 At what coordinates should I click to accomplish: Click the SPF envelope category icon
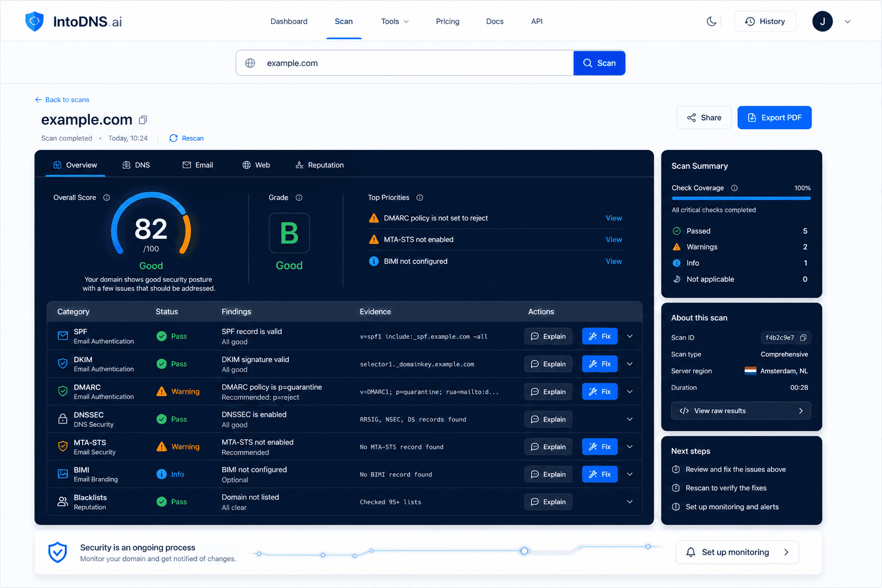(63, 336)
